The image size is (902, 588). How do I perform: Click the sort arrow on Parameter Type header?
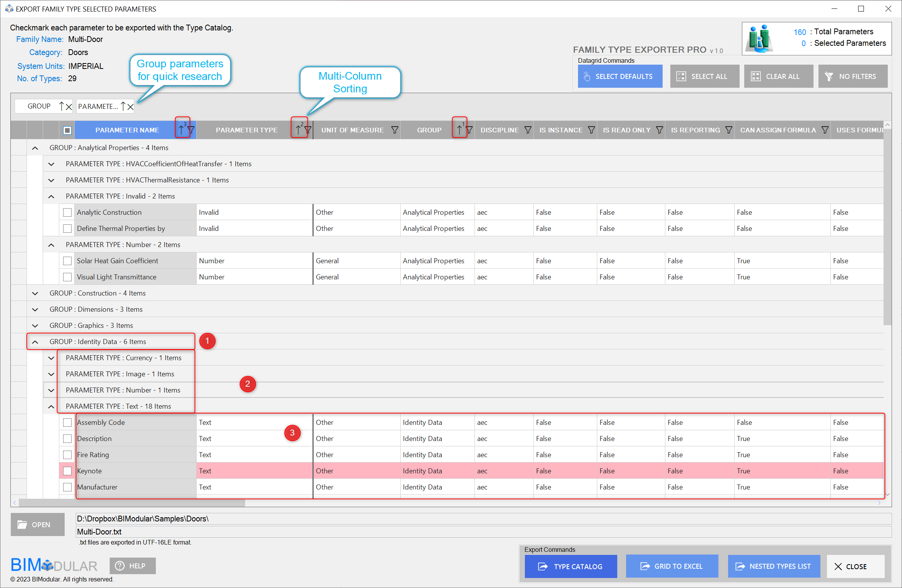click(x=298, y=130)
